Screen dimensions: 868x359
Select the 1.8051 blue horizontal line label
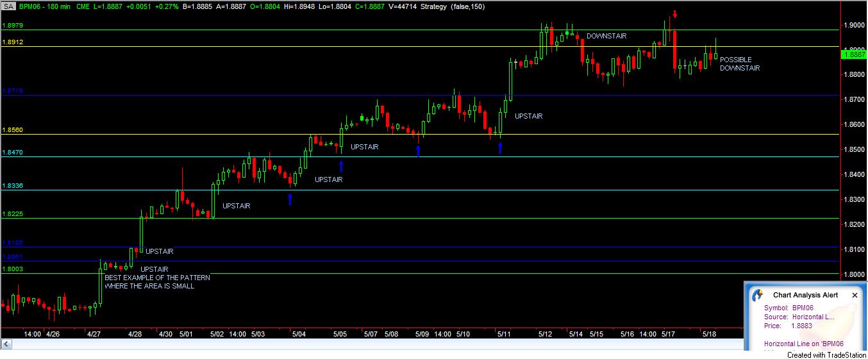click(x=13, y=256)
